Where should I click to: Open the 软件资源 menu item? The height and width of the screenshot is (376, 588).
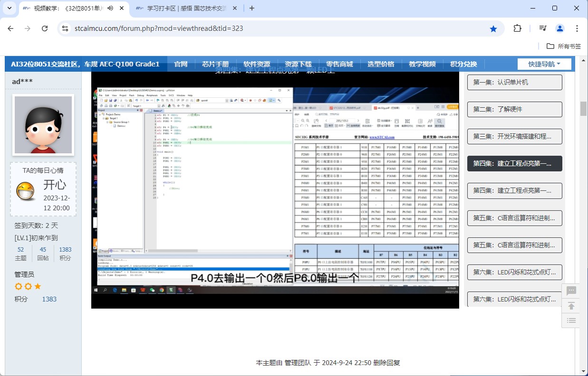point(257,64)
